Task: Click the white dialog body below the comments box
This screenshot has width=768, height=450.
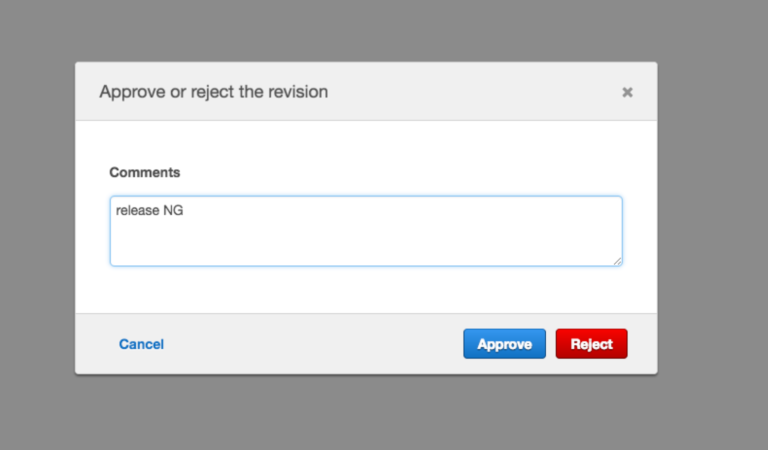Action: point(365,290)
